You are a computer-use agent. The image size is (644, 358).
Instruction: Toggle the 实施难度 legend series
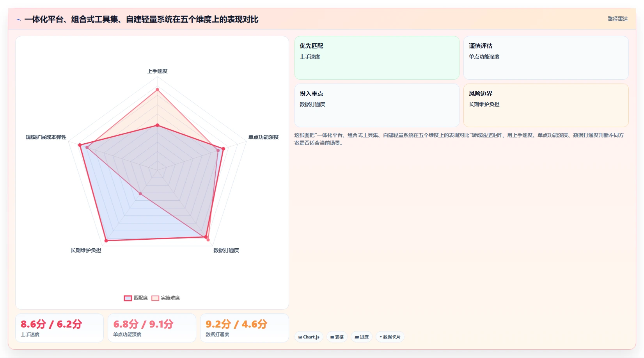point(166,298)
